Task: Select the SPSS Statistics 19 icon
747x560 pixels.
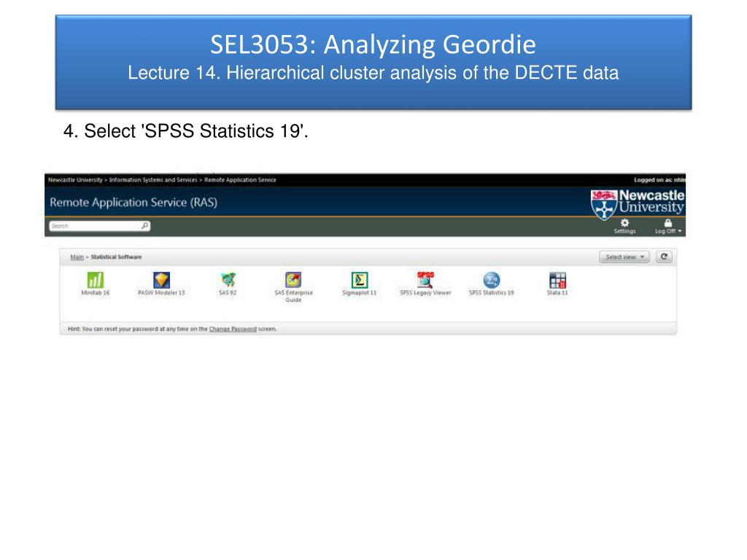Action: pyautogui.click(x=492, y=280)
